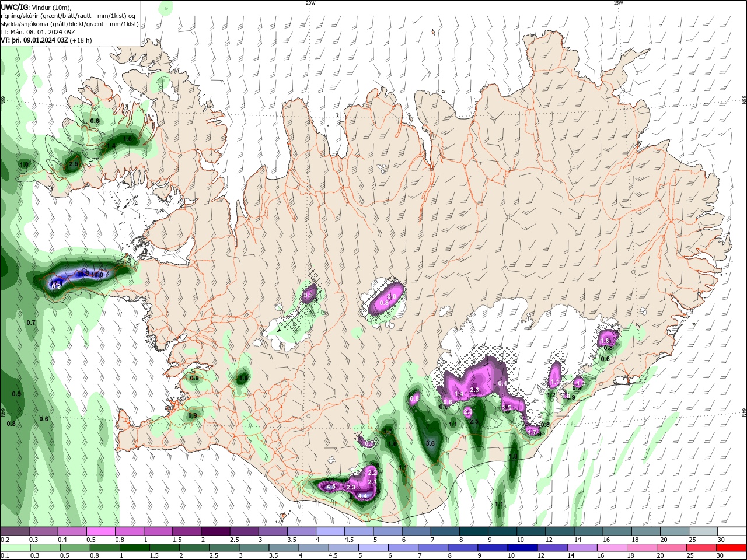
Task: Select the orchid swatch above upper label 0.4
Action: (x=72, y=531)
